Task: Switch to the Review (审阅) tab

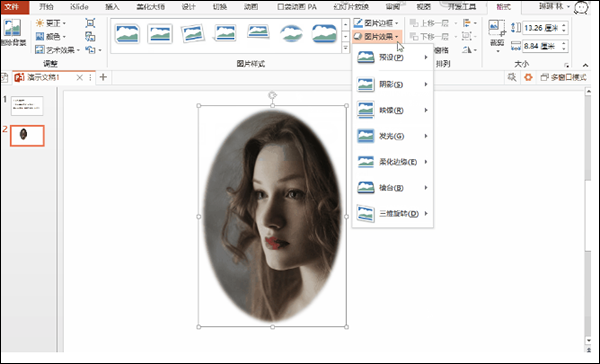Action: [x=393, y=7]
